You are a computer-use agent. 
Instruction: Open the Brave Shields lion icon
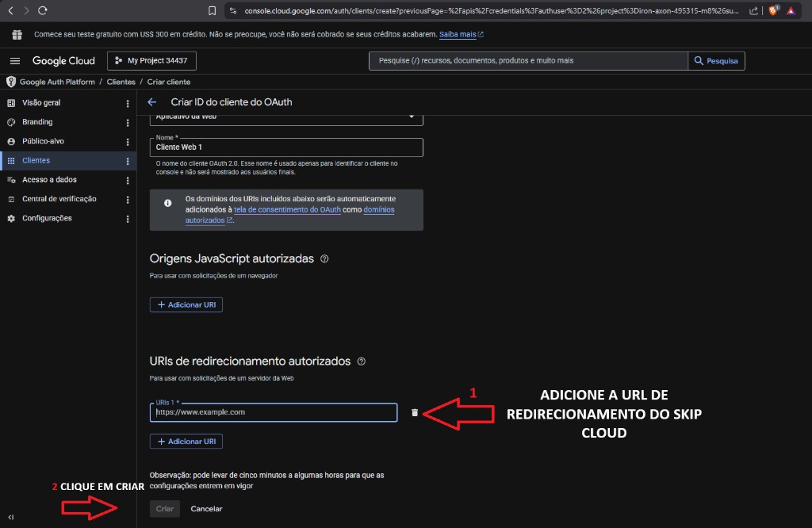773,10
